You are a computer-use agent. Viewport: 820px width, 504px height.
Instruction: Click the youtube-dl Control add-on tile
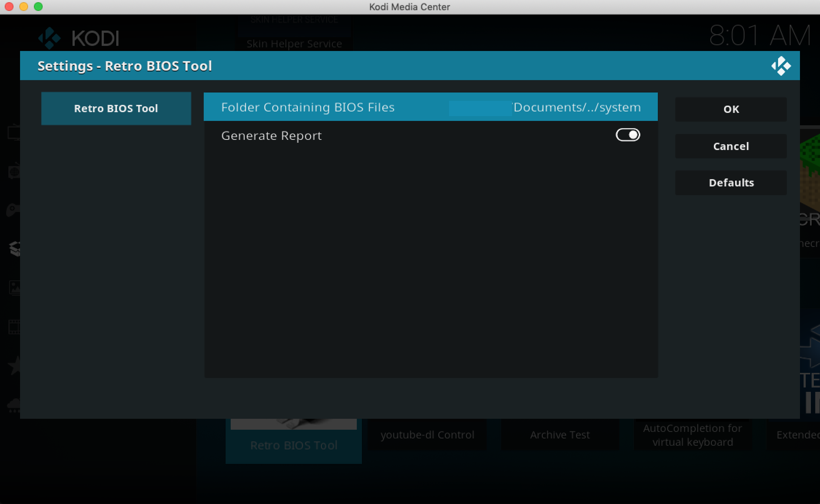tap(427, 435)
